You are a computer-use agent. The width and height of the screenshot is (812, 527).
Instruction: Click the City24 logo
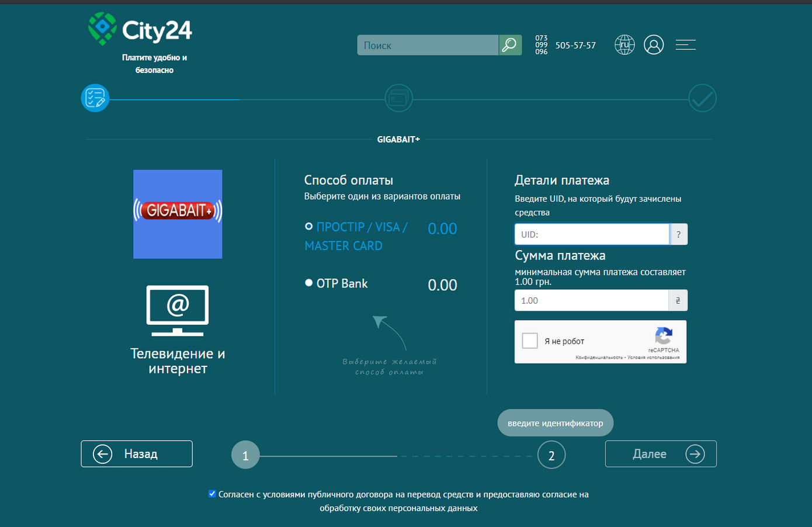click(140, 29)
